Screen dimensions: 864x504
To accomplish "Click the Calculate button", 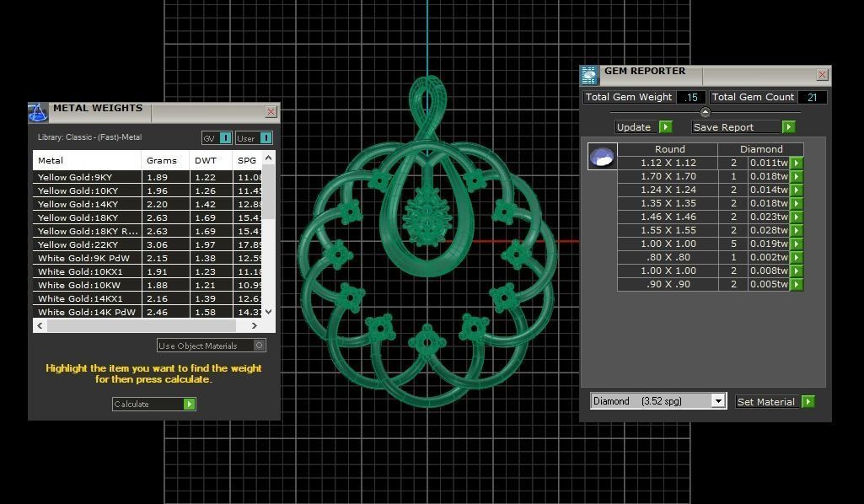I will [x=153, y=405].
